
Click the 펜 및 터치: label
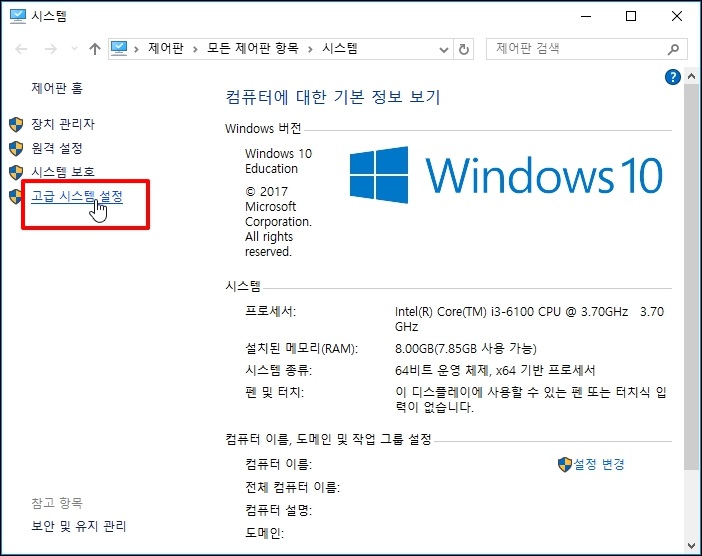[274, 393]
